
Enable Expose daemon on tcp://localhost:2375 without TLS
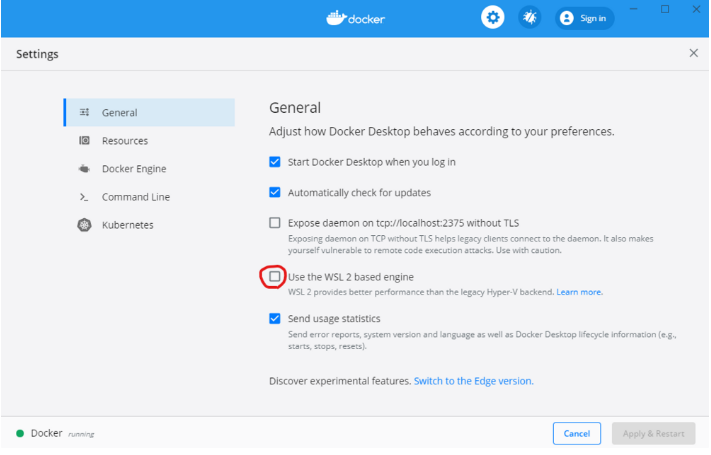click(275, 223)
